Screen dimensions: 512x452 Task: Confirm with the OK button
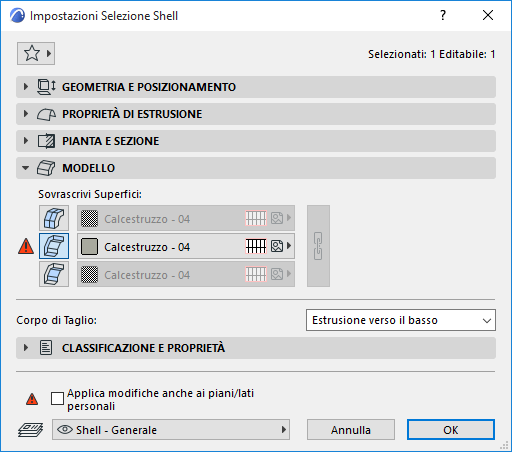pyautogui.click(x=451, y=430)
